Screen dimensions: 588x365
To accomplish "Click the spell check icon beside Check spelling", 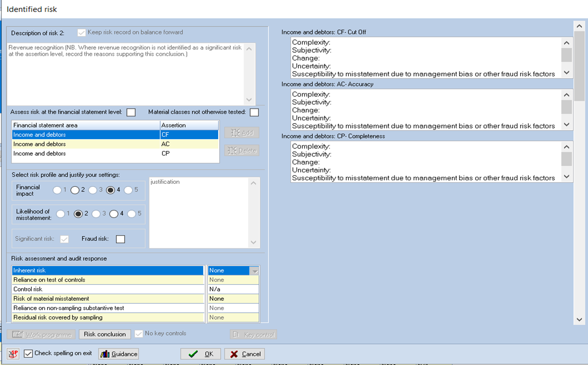I will point(13,354).
